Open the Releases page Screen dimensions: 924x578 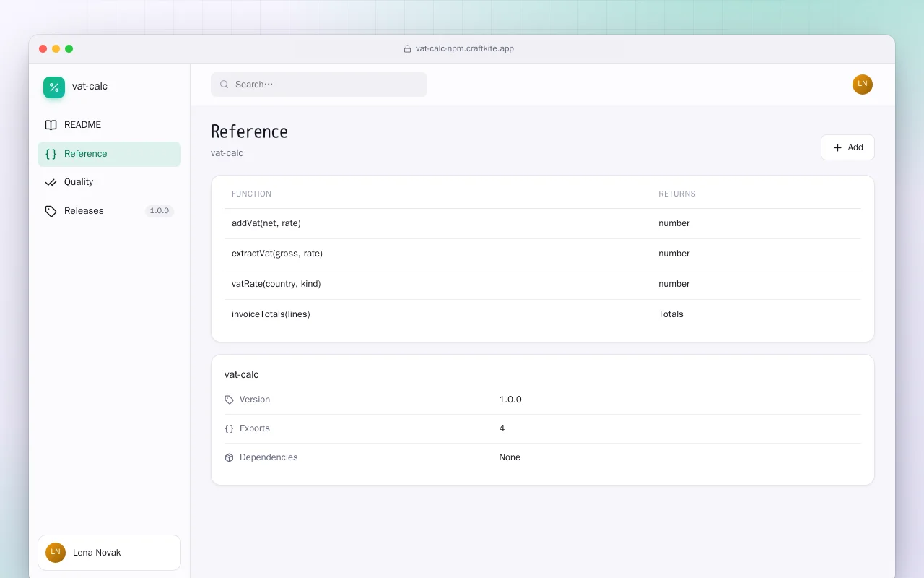pyautogui.click(x=109, y=211)
